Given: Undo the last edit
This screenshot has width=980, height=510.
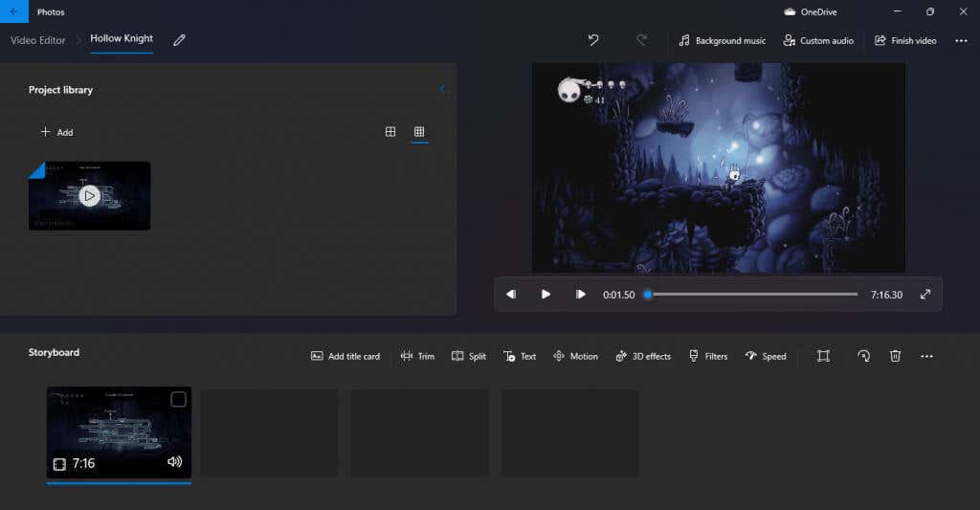Looking at the screenshot, I should (593, 40).
